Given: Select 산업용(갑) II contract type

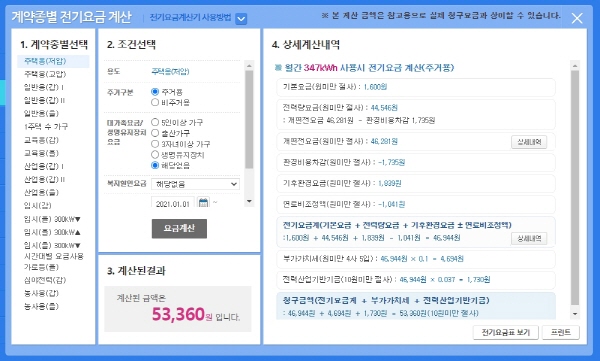Looking at the screenshot, I should point(44,179).
